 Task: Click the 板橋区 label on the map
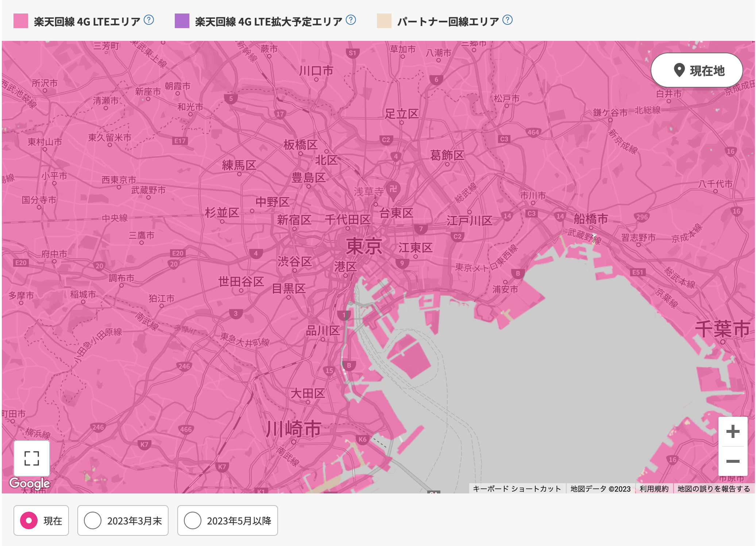(x=300, y=145)
